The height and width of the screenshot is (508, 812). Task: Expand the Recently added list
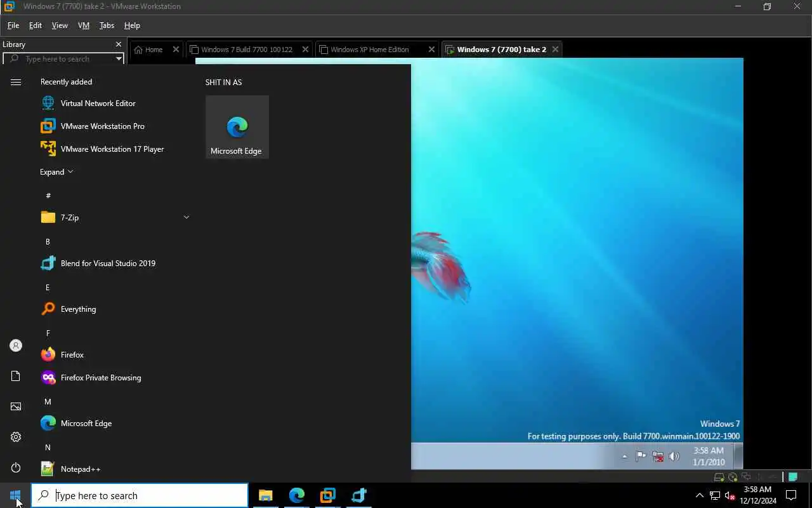(x=56, y=171)
